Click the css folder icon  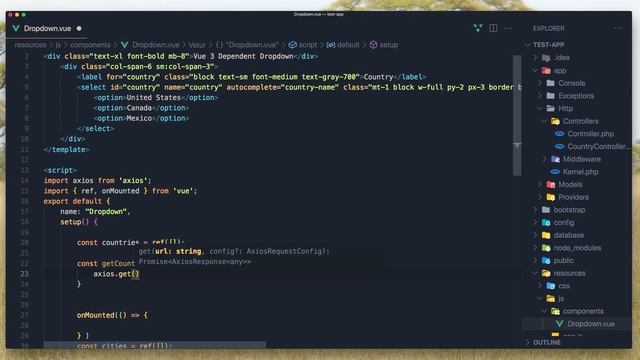[550, 285]
